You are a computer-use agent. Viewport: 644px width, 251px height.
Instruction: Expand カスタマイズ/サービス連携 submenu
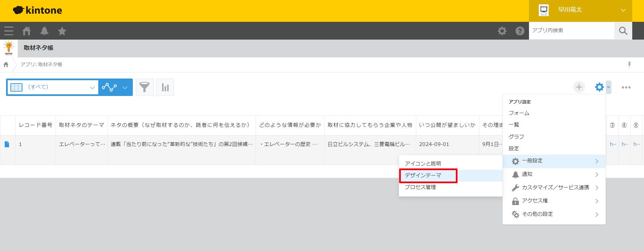click(554, 188)
